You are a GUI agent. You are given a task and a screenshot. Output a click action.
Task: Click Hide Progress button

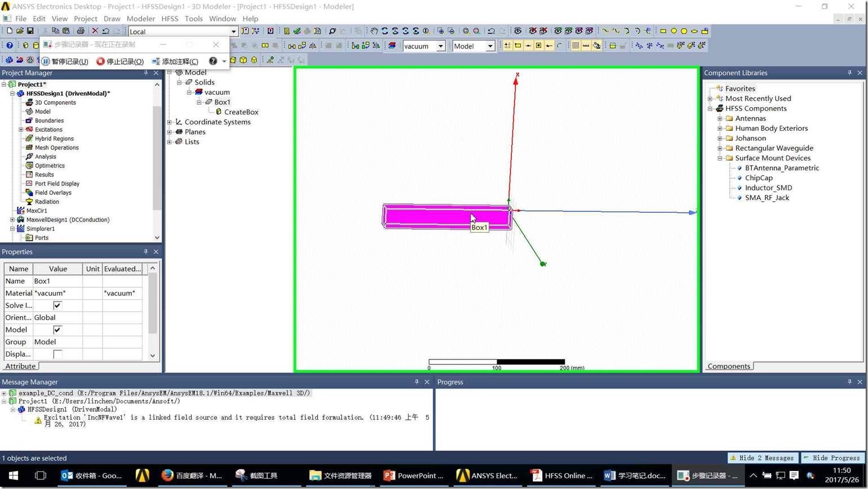(x=832, y=458)
